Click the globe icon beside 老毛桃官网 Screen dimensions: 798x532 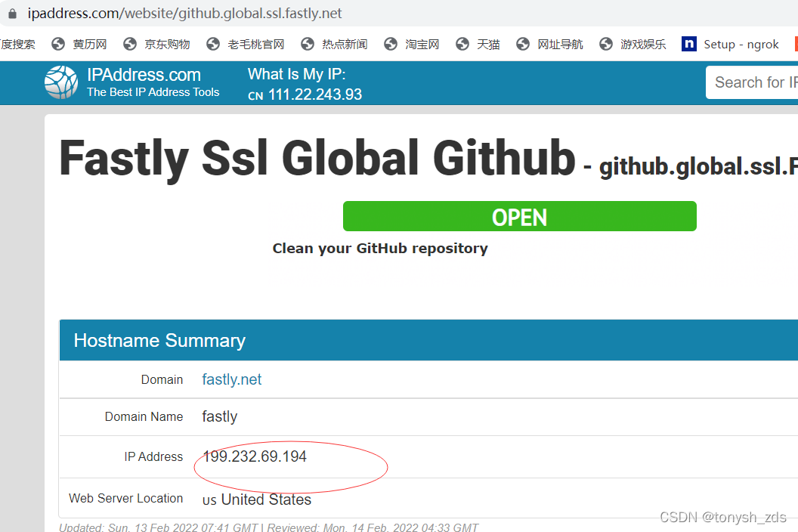click(213, 45)
